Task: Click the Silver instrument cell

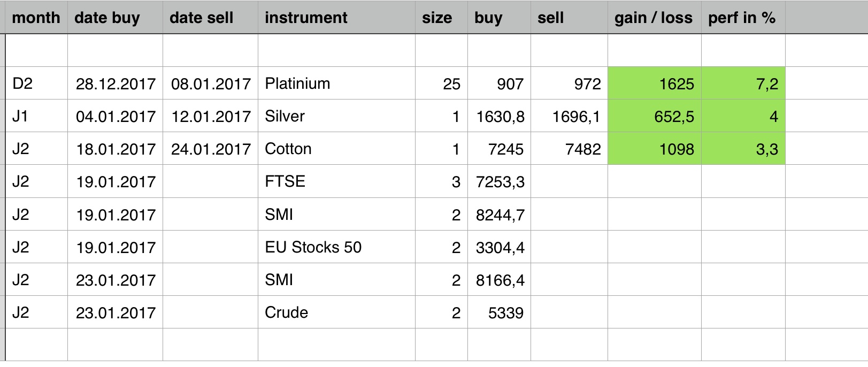Action: point(285,116)
